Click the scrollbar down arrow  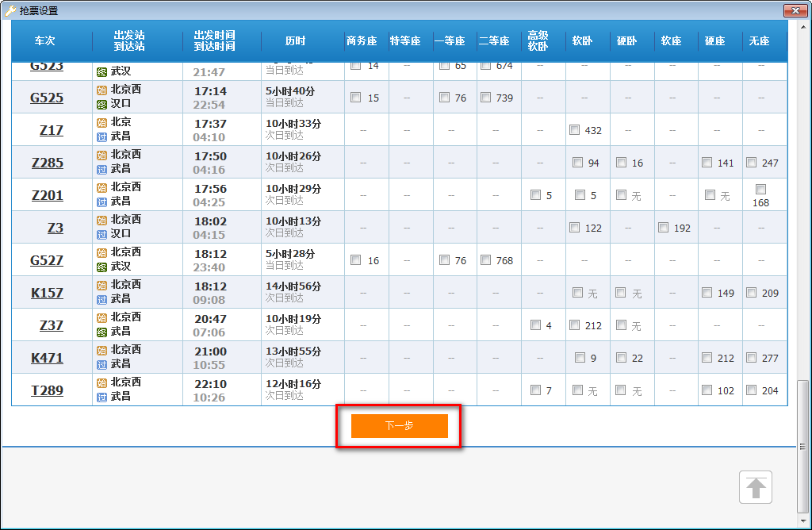pos(803,520)
